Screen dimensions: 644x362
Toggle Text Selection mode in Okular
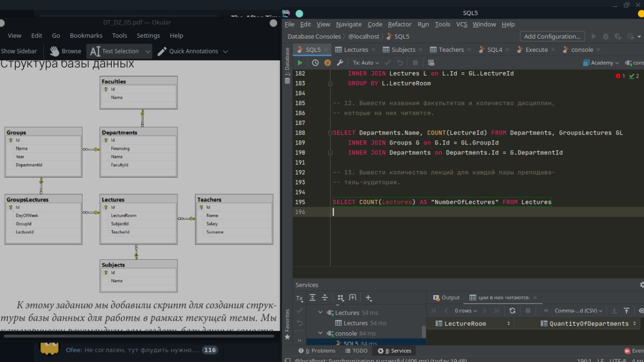115,51
